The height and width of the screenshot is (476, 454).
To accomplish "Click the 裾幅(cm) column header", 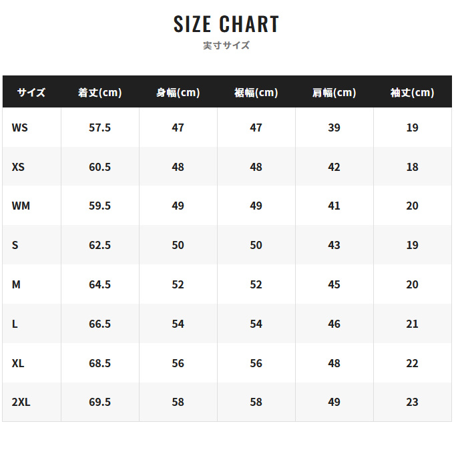I will tap(256, 92).
